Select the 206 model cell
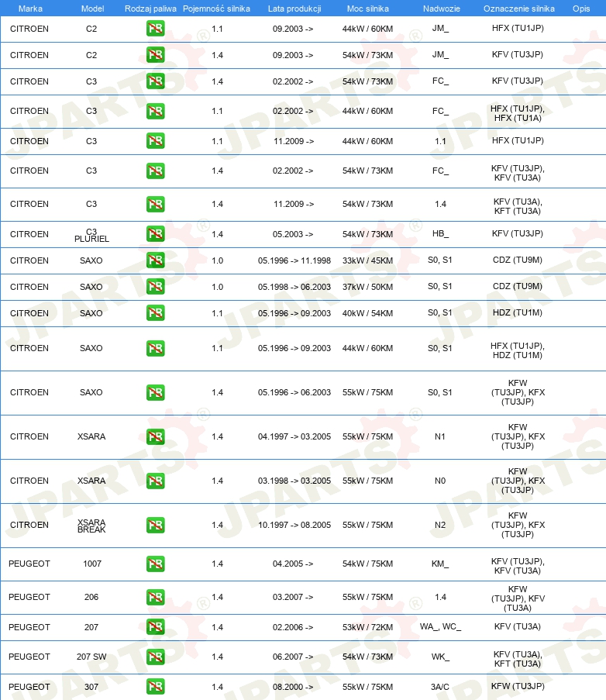 (91, 597)
